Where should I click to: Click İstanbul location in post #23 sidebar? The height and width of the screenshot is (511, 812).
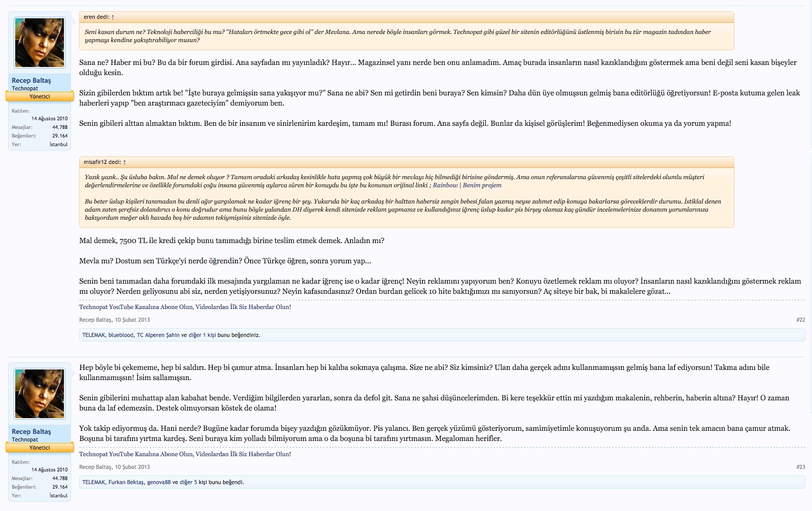[58, 496]
